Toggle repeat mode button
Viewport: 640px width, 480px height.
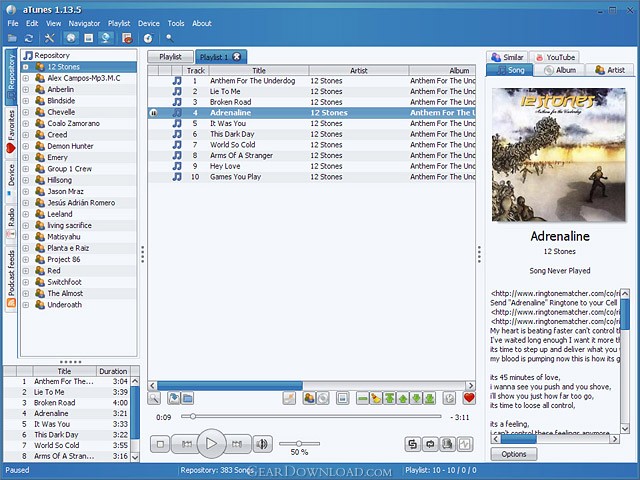pos(430,444)
